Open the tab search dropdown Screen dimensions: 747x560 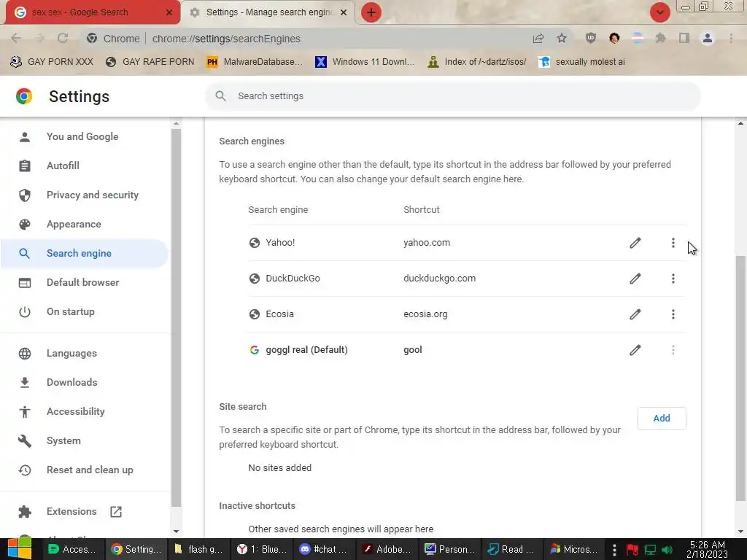coord(659,12)
